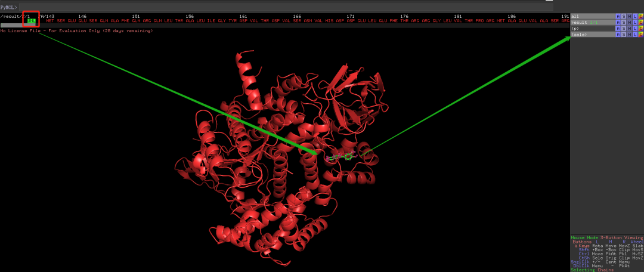Toggle visibility of the result object
The width and height of the screenshot is (644, 272).
pos(592,22)
